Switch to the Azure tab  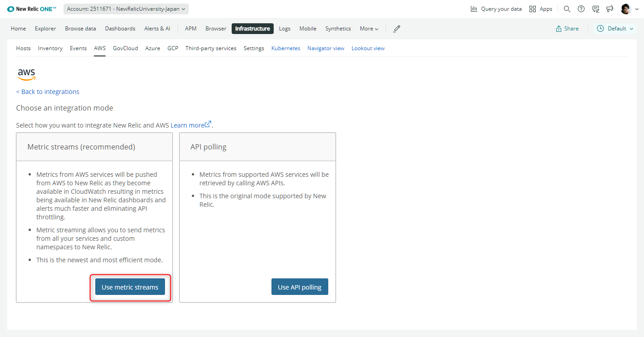pyautogui.click(x=153, y=48)
